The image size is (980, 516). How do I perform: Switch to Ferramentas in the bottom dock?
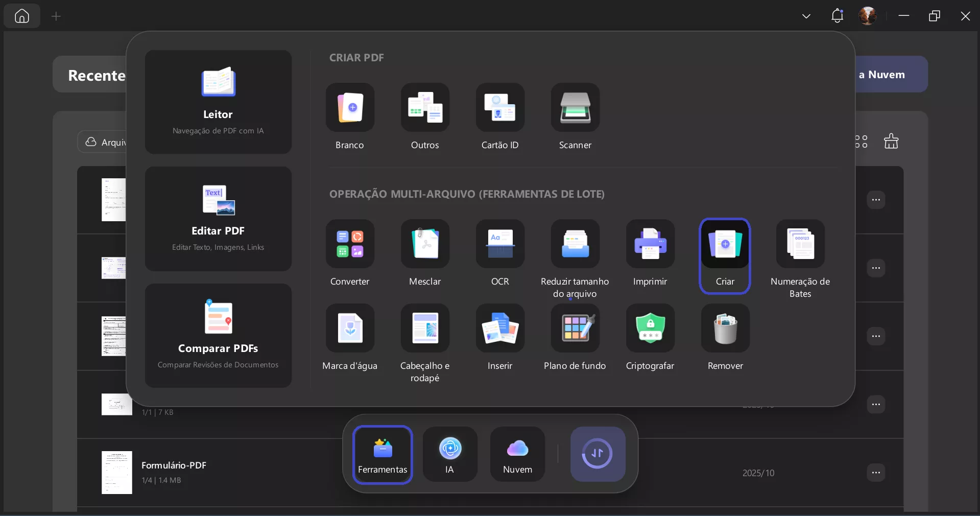pyautogui.click(x=383, y=454)
